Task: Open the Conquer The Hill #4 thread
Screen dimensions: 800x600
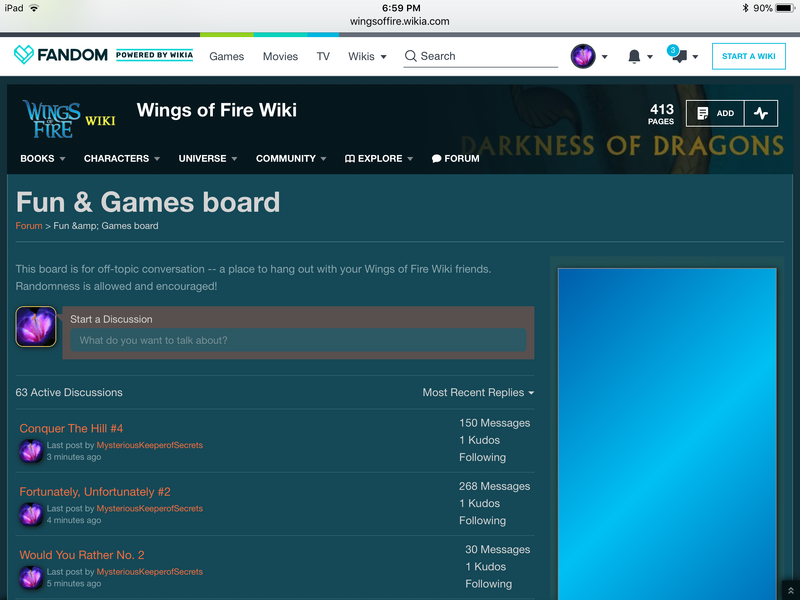Action: [71, 429]
